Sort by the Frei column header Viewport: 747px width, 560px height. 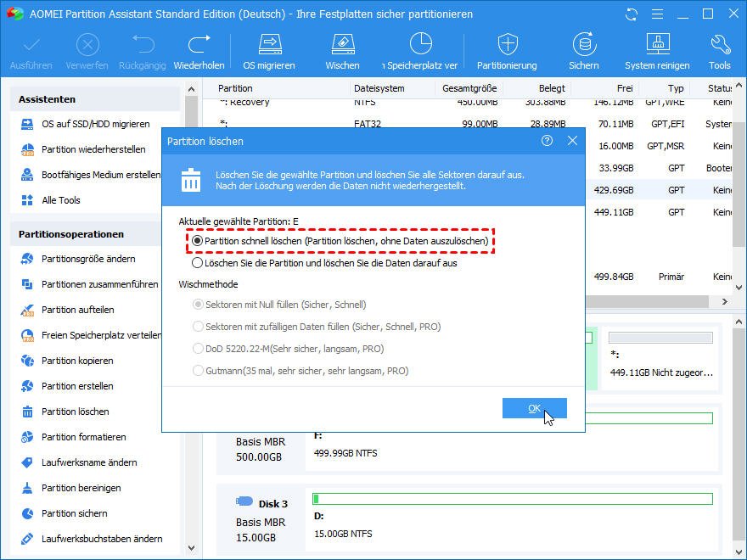coord(625,88)
